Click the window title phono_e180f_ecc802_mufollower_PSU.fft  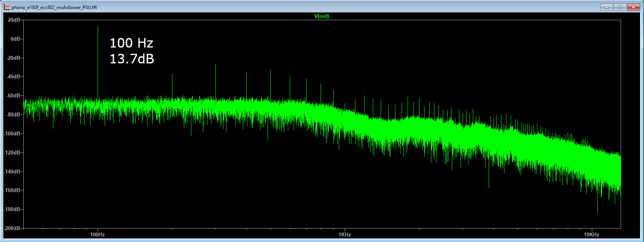coord(54,7)
